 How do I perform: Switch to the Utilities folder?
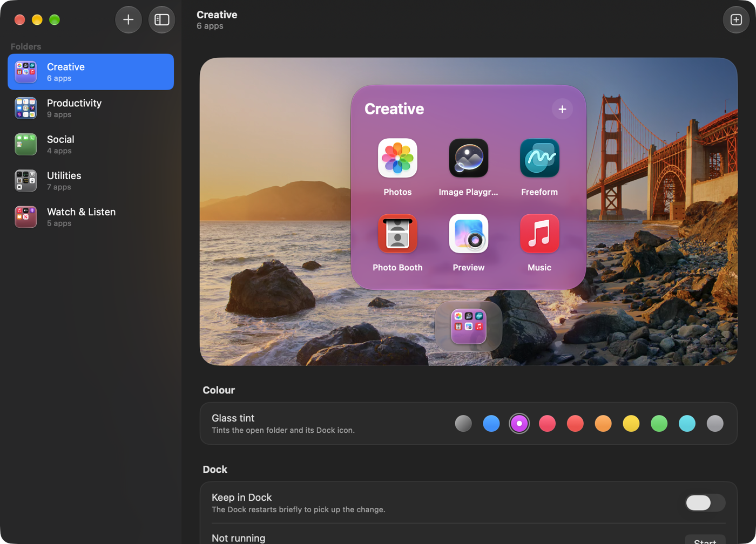click(x=91, y=180)
